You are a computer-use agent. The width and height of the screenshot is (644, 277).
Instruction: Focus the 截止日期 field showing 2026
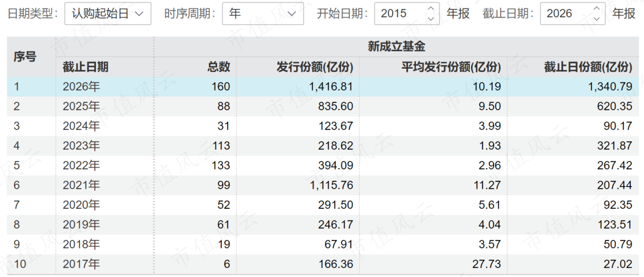[x=573, y=13]
